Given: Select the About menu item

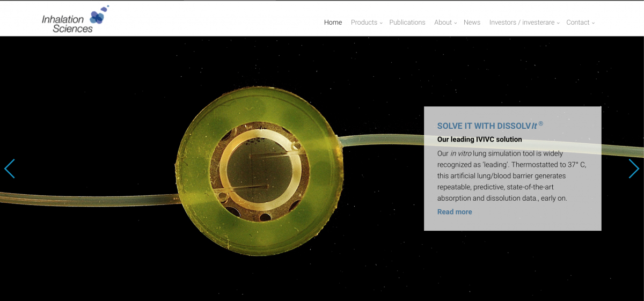Looking at the screenshot, I should [x=443, y=23].
